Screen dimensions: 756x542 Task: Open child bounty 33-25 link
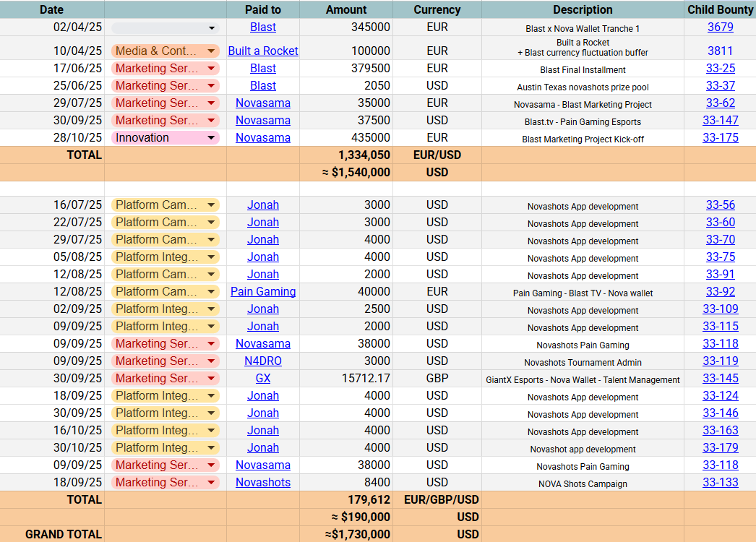coord(721,68)
